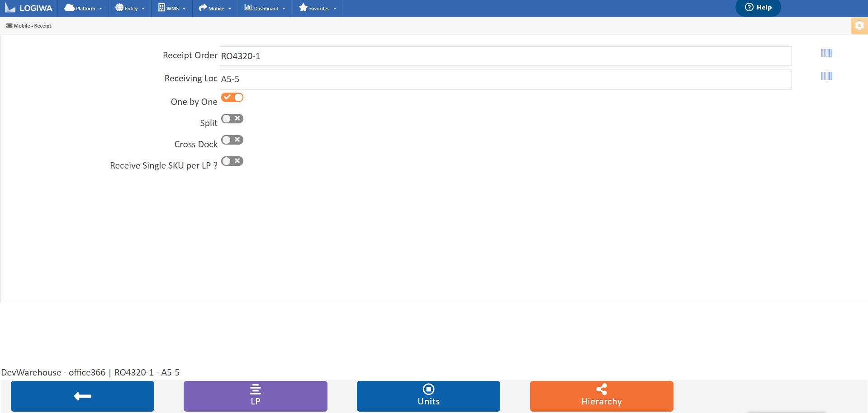Image resolution: width=868 pixels, height=413 pixels.
Task: Open the Help button
Action: [758, 8]
